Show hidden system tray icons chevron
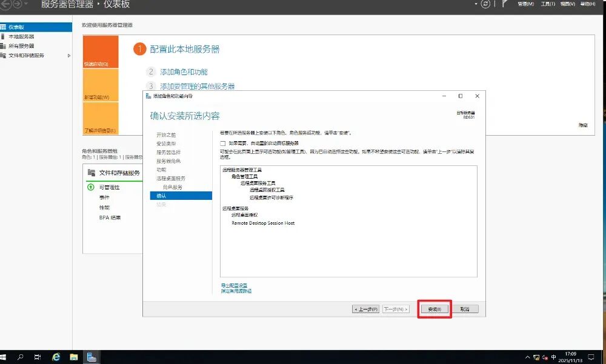This screenshot has width=606, height=364. (x=528, y=357)
